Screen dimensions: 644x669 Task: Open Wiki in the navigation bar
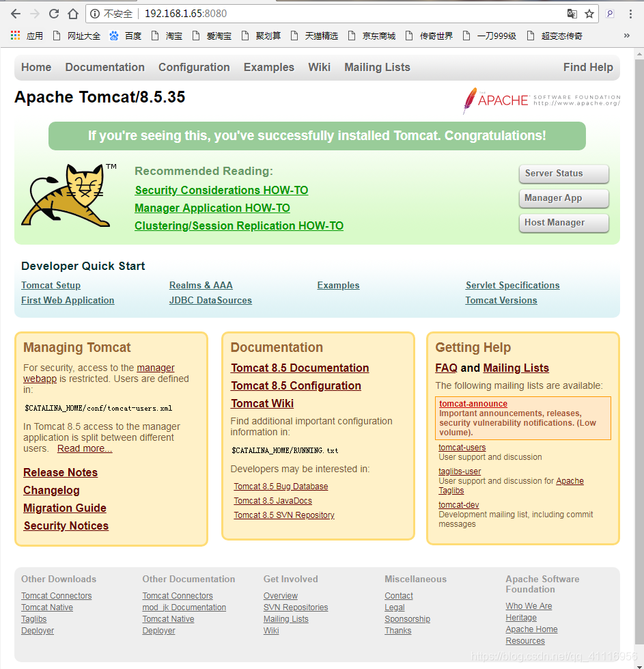320,68
